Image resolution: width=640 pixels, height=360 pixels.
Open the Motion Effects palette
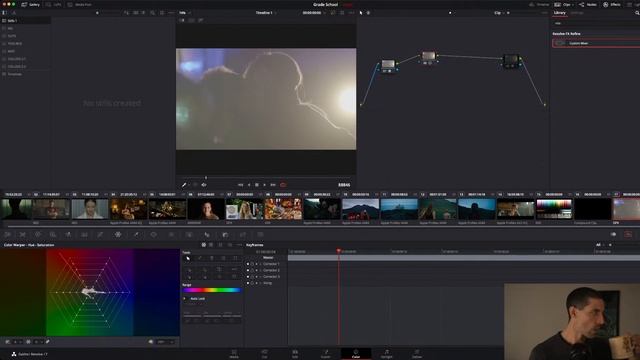(x=84, y=235)
